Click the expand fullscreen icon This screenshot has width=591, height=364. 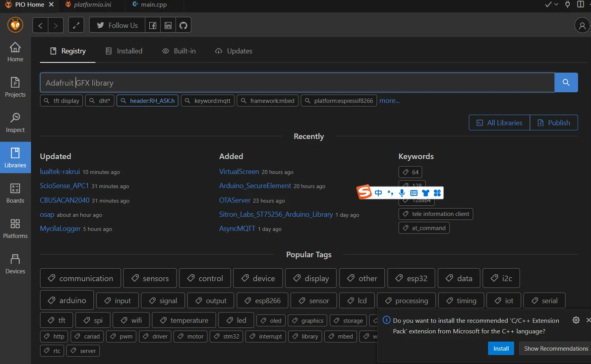click(76, 25)
